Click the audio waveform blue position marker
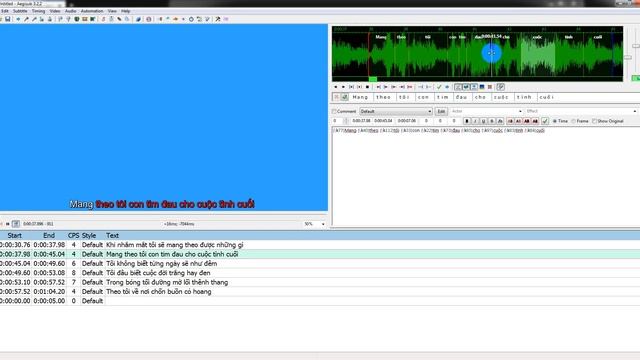The height and width of the screenshot is (360, 640). (491, 53)
